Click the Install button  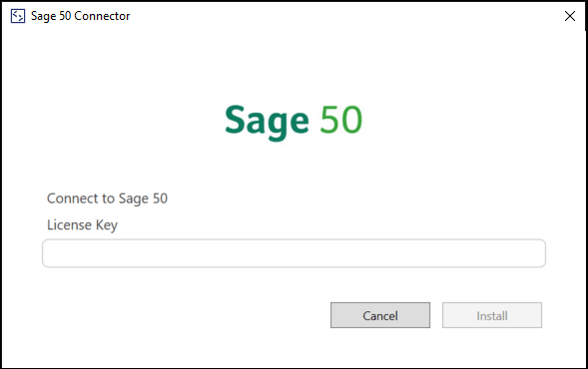tap(492, 315)
